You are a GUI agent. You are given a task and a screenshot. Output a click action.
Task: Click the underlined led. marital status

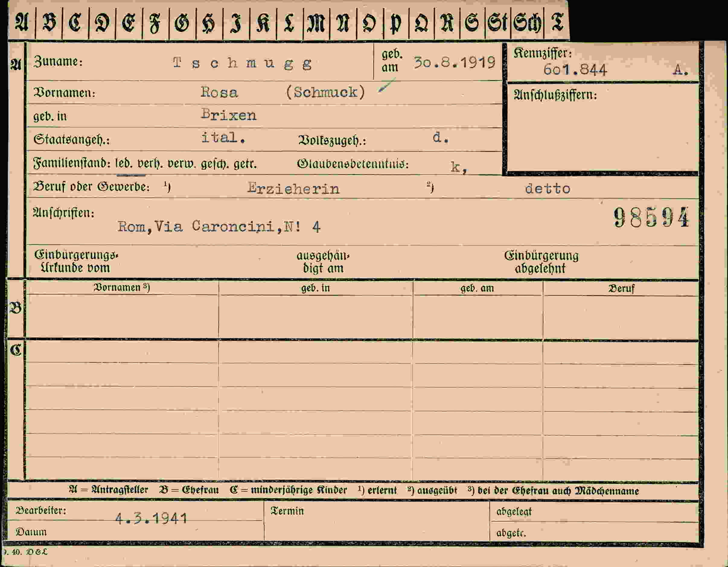[124, 163]
